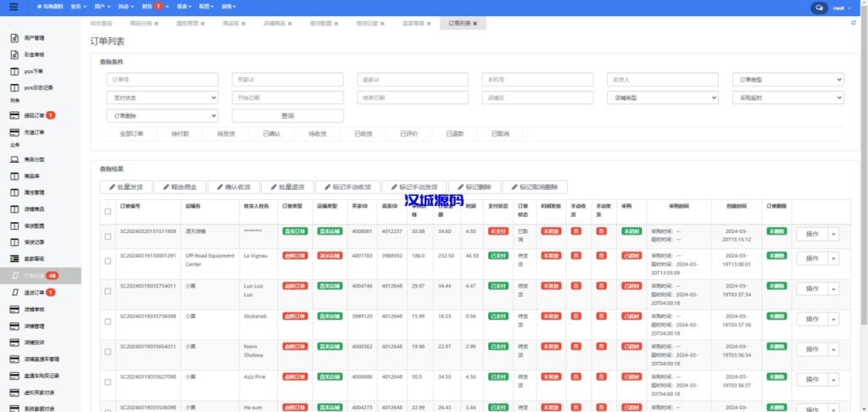Close the 订单列表 tab with its X
This screenshot has width=868, height=412.
(475, 24)
